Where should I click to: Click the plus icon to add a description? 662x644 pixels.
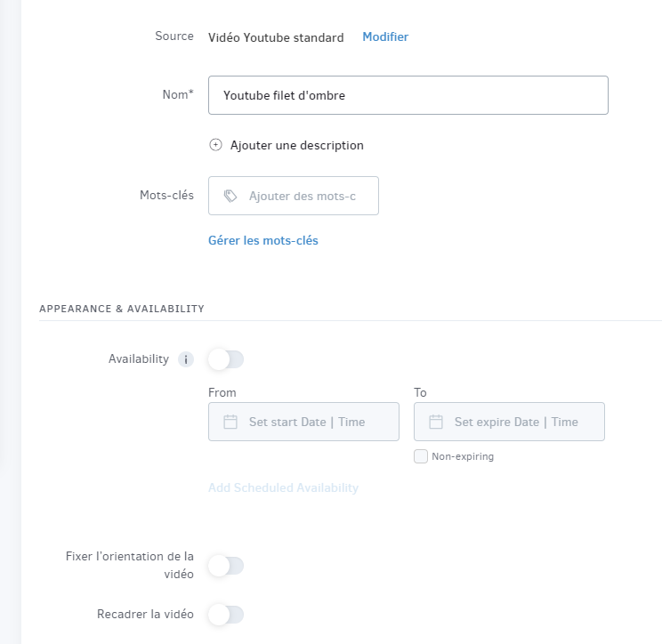point(215,145)
